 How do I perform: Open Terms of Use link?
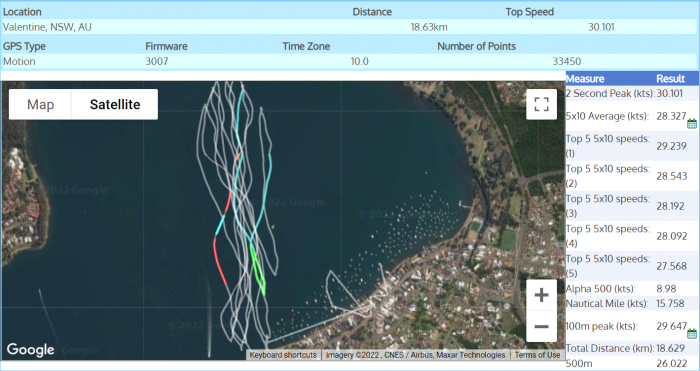click(x=537, y=355)
